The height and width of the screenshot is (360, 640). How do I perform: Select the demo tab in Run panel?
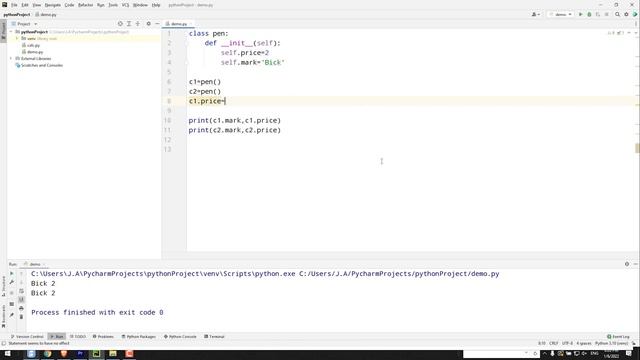35,264
